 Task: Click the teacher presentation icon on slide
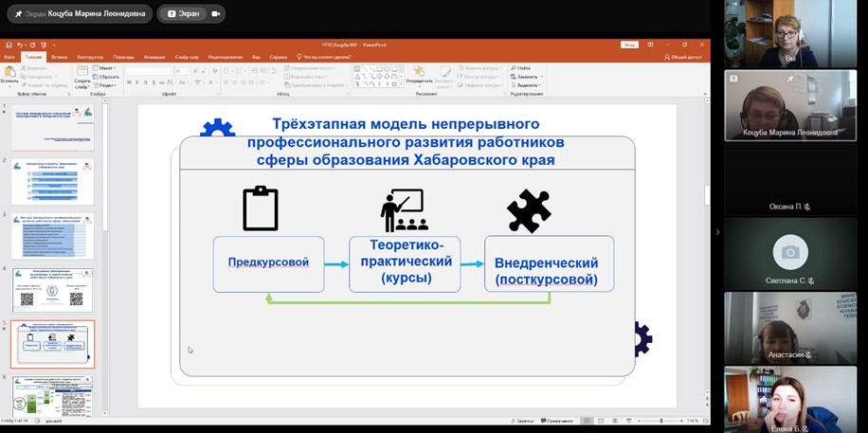(404, 210)
